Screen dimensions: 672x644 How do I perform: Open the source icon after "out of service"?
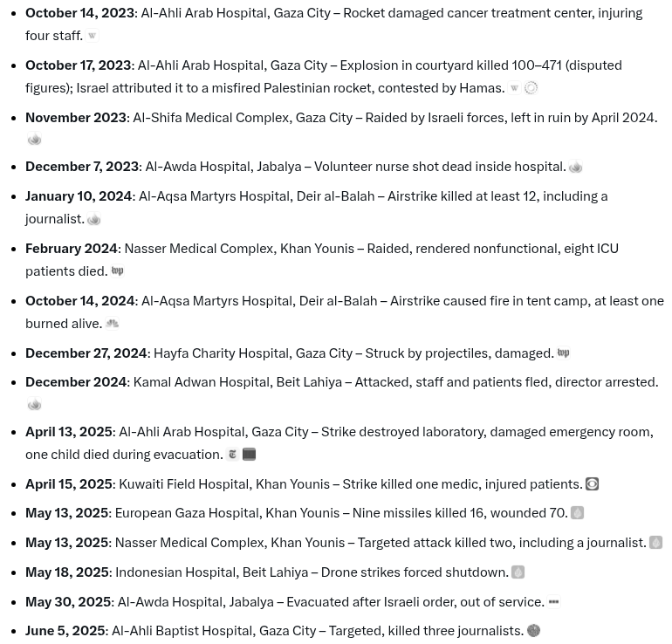553,602
